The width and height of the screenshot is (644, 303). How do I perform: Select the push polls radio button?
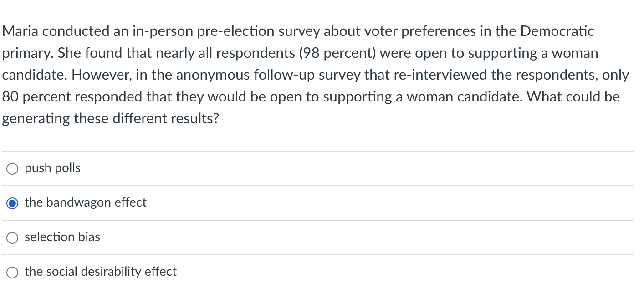click(x=12, y=169)
